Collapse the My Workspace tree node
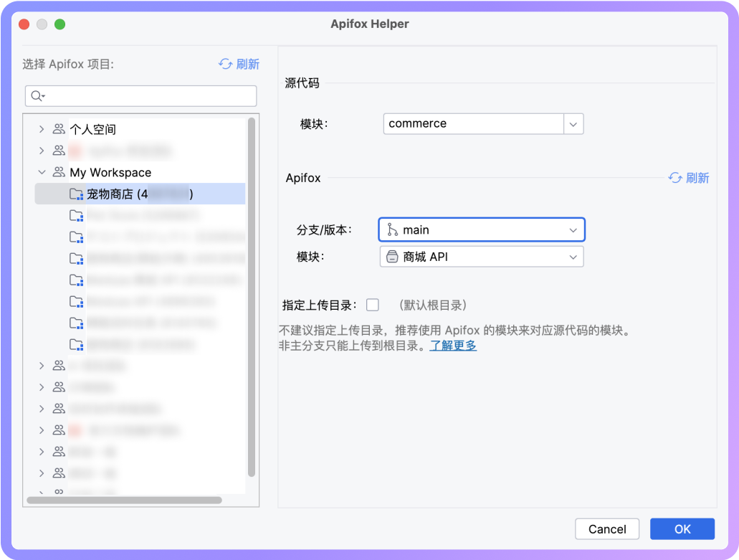 [42, 172]
